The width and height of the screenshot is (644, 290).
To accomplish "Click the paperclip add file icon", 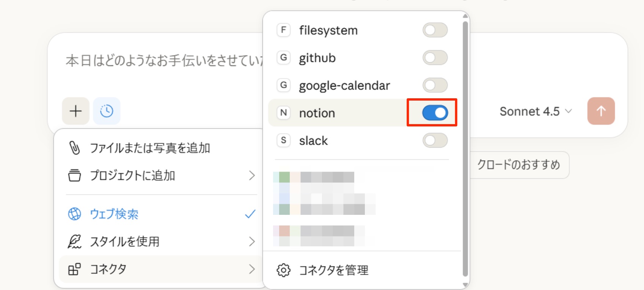I will [75, 148].
